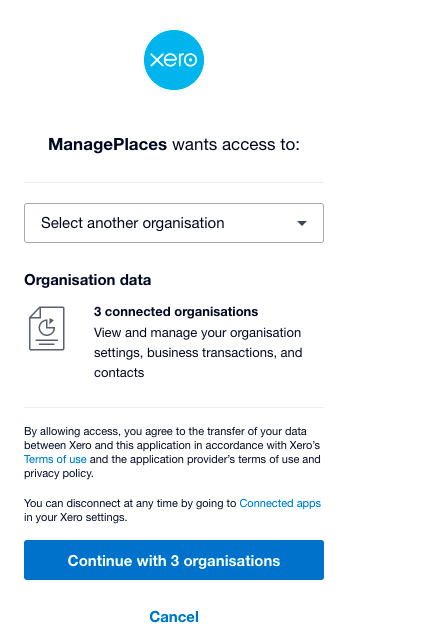The width and height of the screenshot is (424, 644).
Task: Open the Select another organisation dropdown
Action: (174, 223)
